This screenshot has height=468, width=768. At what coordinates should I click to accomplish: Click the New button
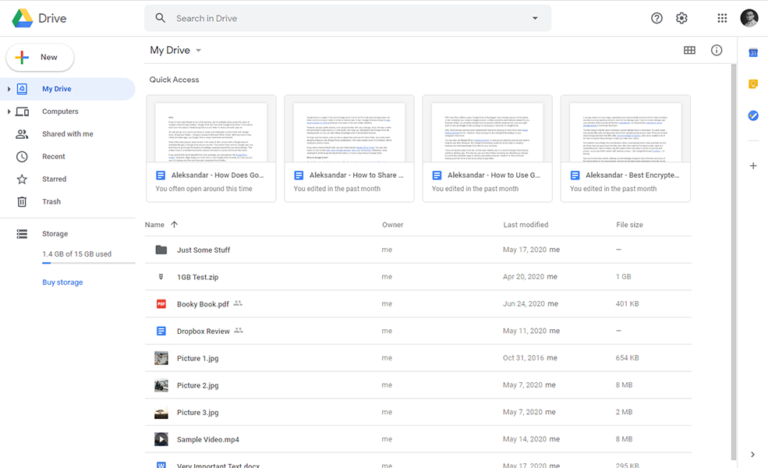click(x=39, y=58)
